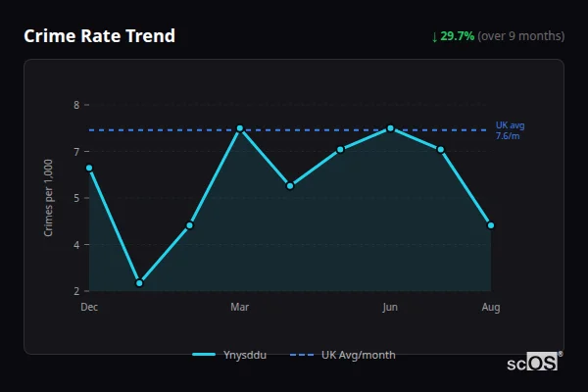Click the Dec x-axis label
This screenshot has height=392, width=588.
tap(89, 307)
